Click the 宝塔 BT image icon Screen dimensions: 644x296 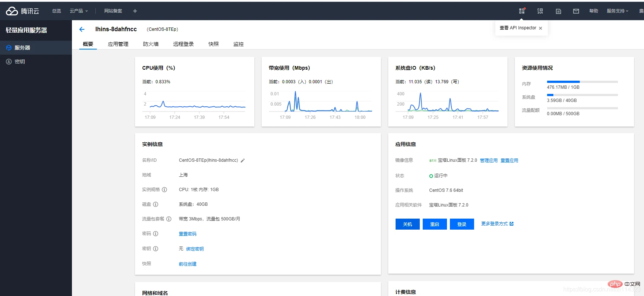point(433,161)
